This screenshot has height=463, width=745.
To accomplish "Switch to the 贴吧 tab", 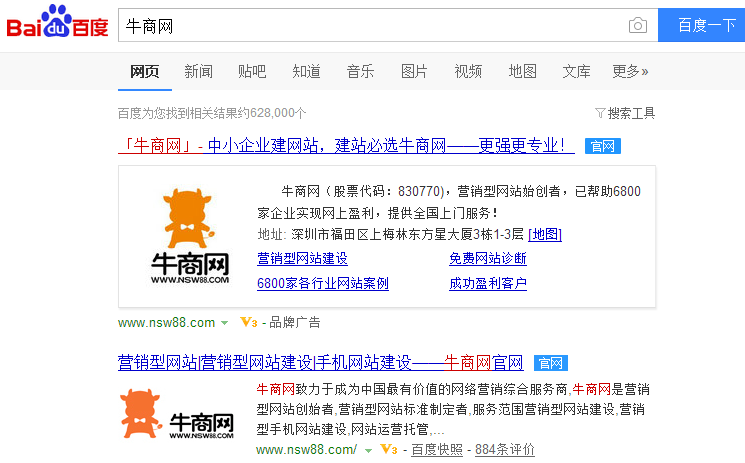I will [252, 71].
